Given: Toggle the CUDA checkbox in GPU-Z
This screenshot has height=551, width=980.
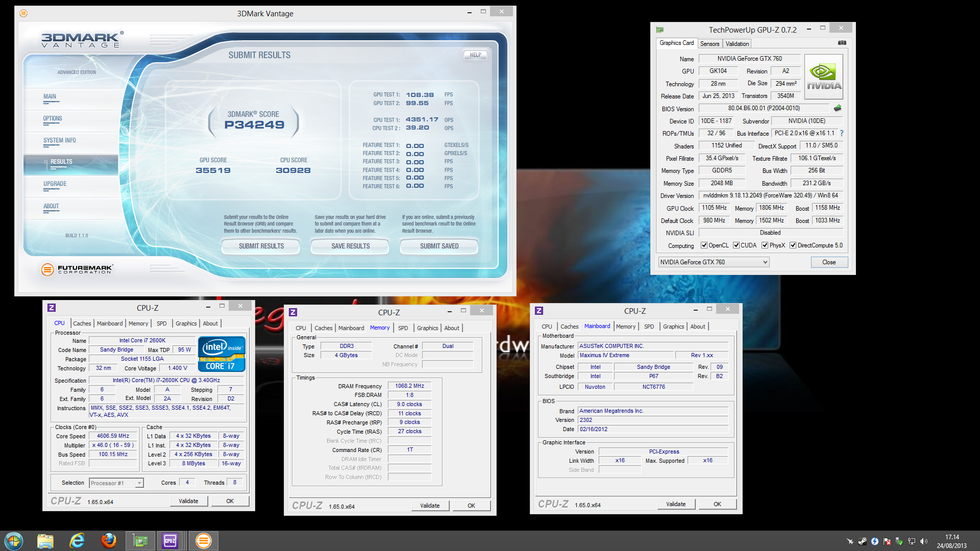Looking at the screenshot, I should pos(737,245).
